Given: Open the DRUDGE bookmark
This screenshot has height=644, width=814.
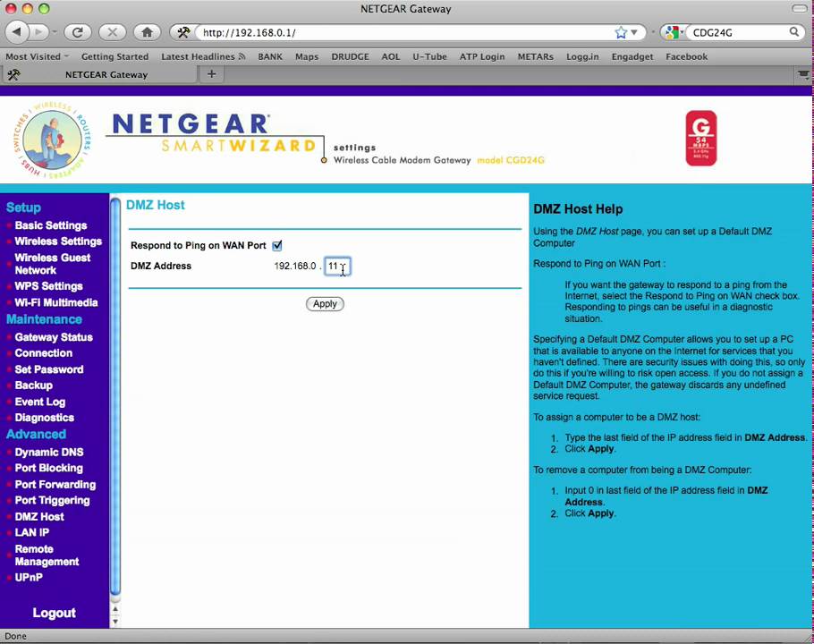Looking at the screenshot, I should [x=351, y=56].
